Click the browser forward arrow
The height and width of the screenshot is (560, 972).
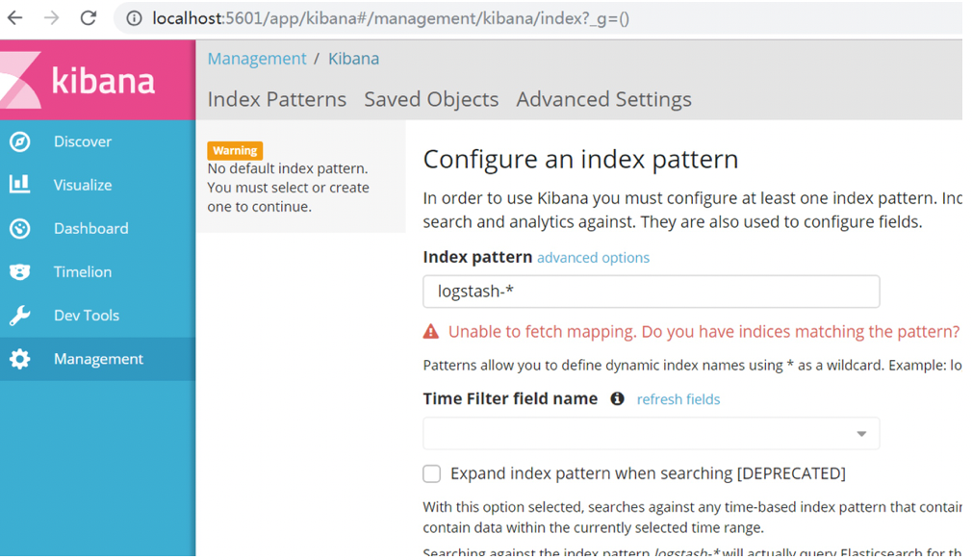pos(52,18)
